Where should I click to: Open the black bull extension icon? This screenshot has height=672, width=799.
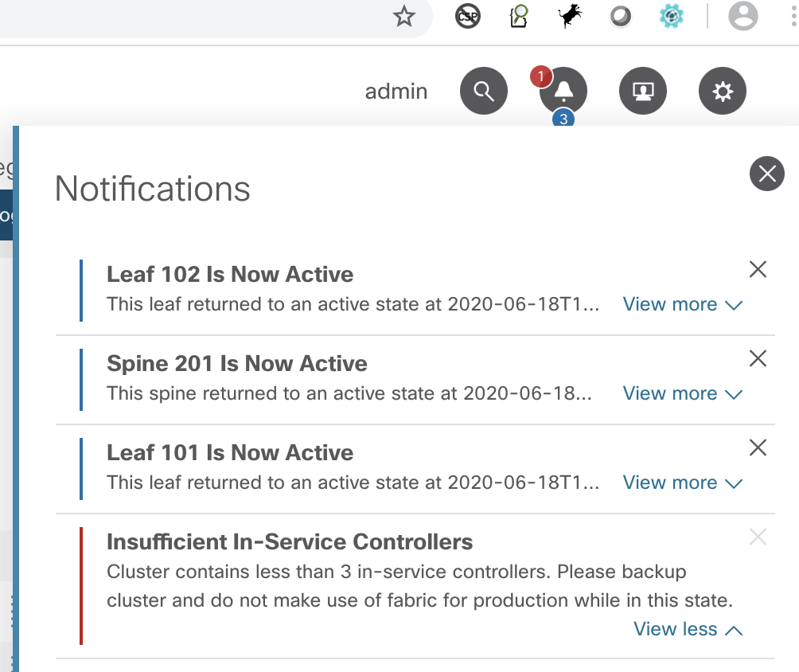pyautogui.click(x=570, y=16)
